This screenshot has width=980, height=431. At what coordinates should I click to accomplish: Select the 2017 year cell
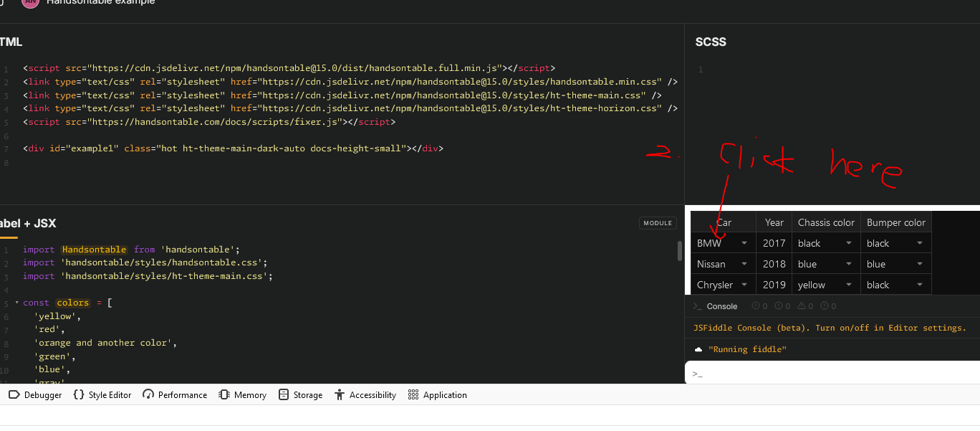pyautogui.click(x=774, y=243)
